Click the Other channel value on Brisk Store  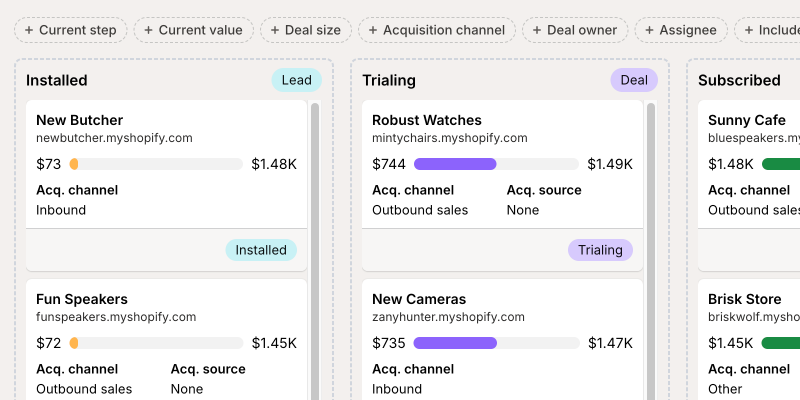coord(725,389)
